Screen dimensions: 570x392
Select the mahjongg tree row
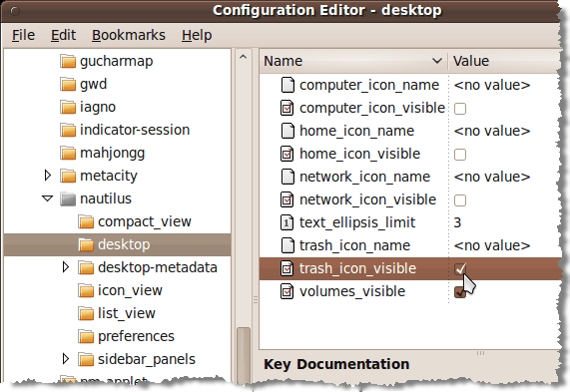pos(117,153)
